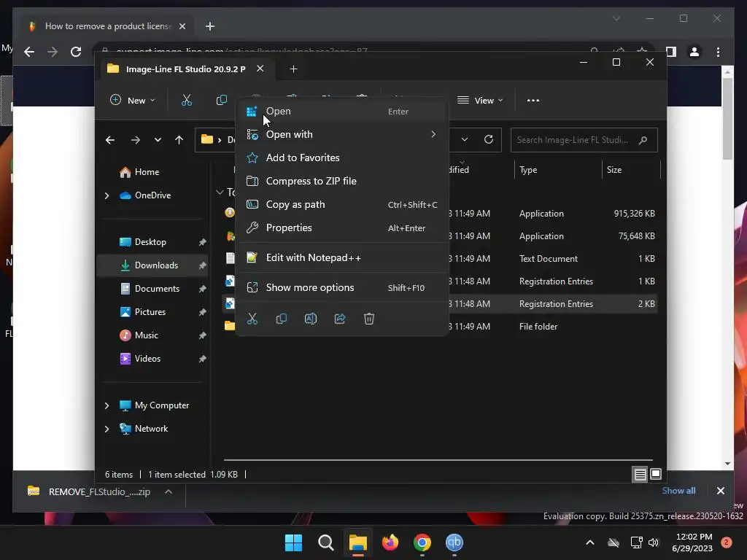Toggle Chrome side panel icon

671,52
